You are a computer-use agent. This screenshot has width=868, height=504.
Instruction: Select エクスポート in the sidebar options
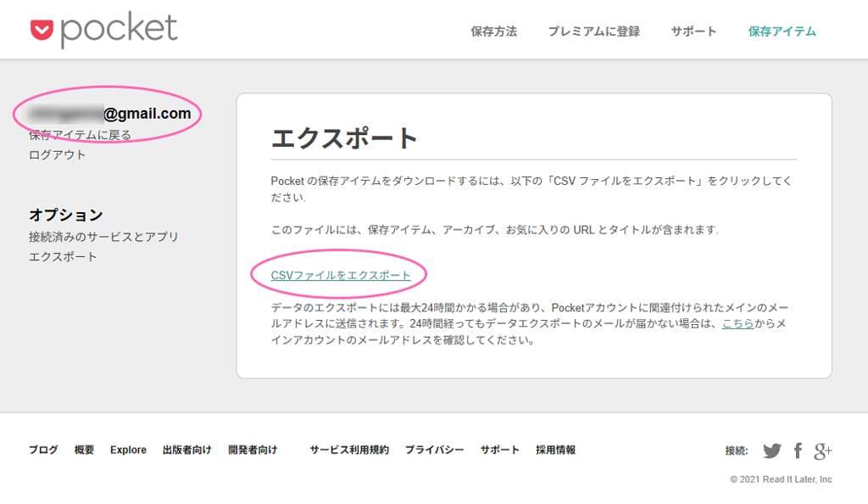pos(63,256)
